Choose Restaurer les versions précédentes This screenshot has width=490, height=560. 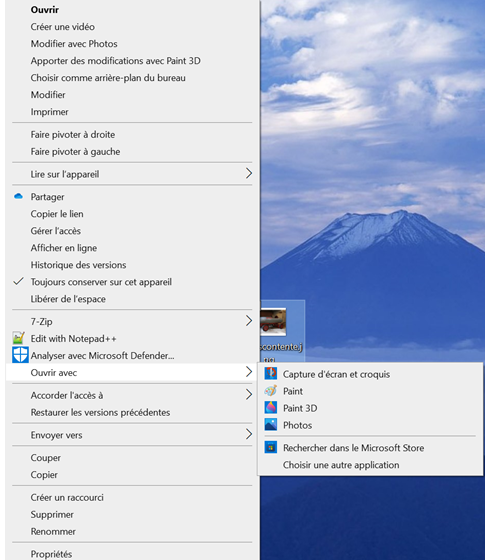(x=132, y=412)
